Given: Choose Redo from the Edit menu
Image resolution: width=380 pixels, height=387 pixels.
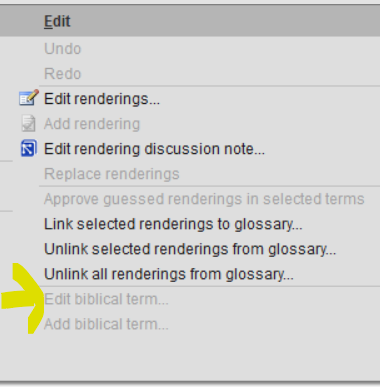Looking at the screenshot, I should pos(63,74).
